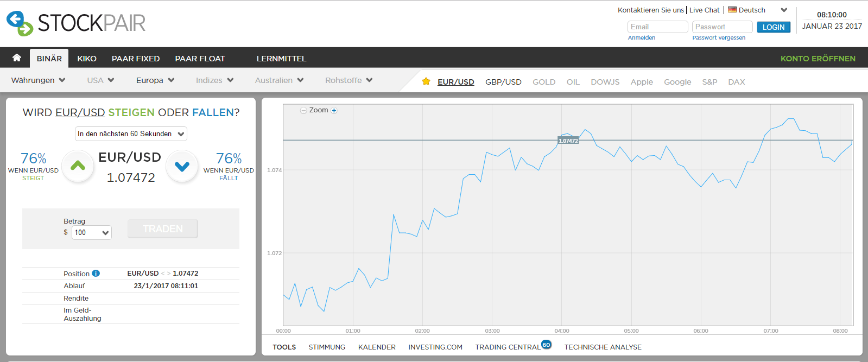
Task: Click the favorites star icon
Action: pyautogui.click(x=426, y=81)
